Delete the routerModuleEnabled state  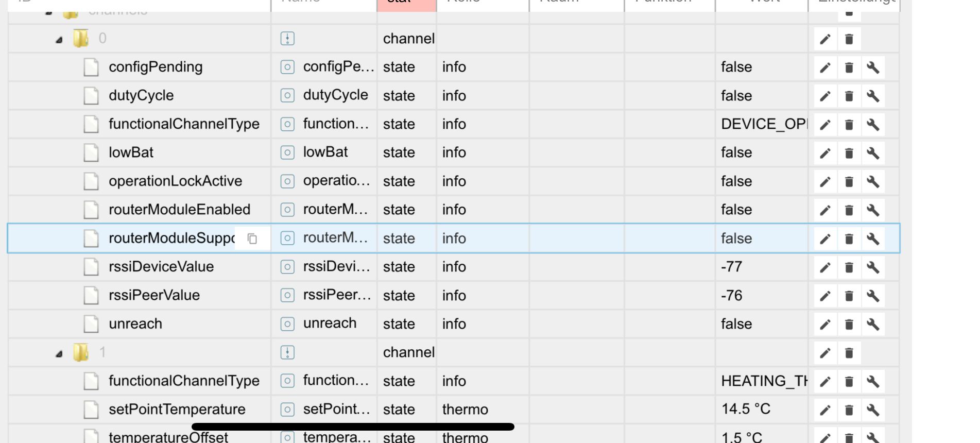click(849, 210)
